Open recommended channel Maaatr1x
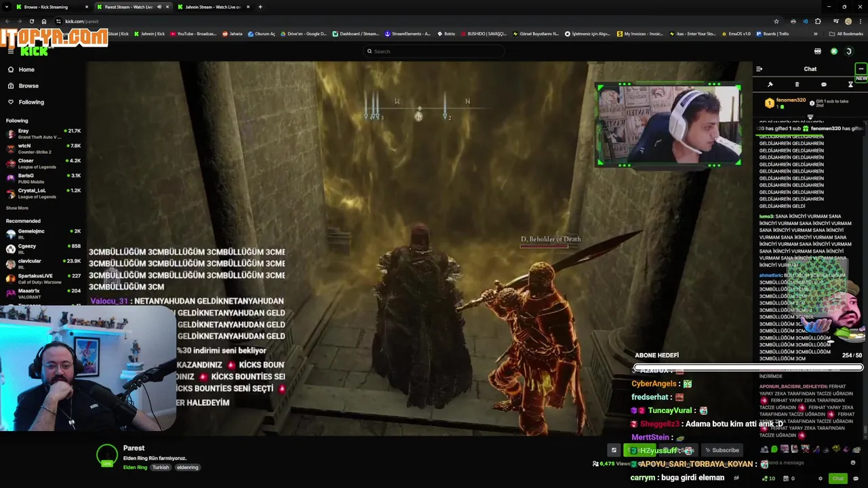This screenshot has height=488, width=868. 43,293
